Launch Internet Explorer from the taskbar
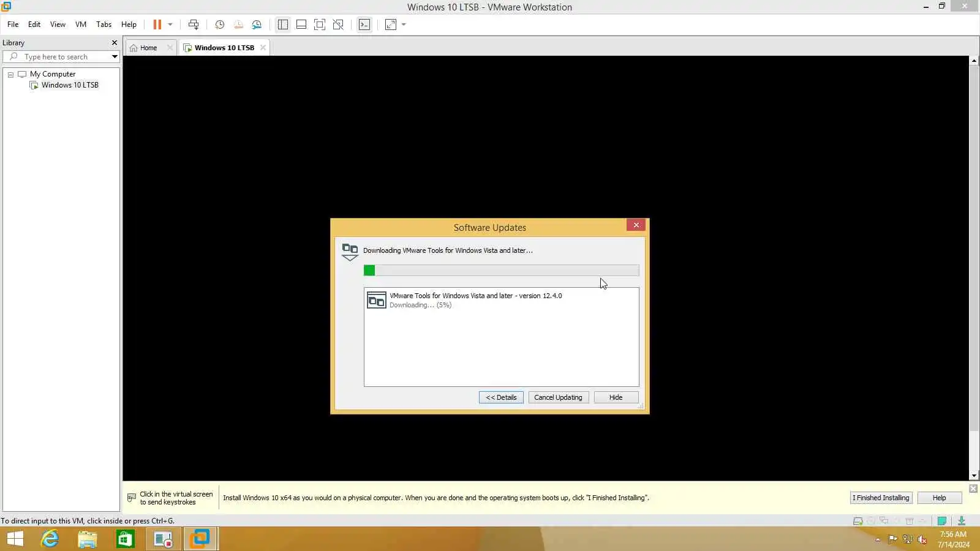Screen dimensions: 980x551 (50, 539)
